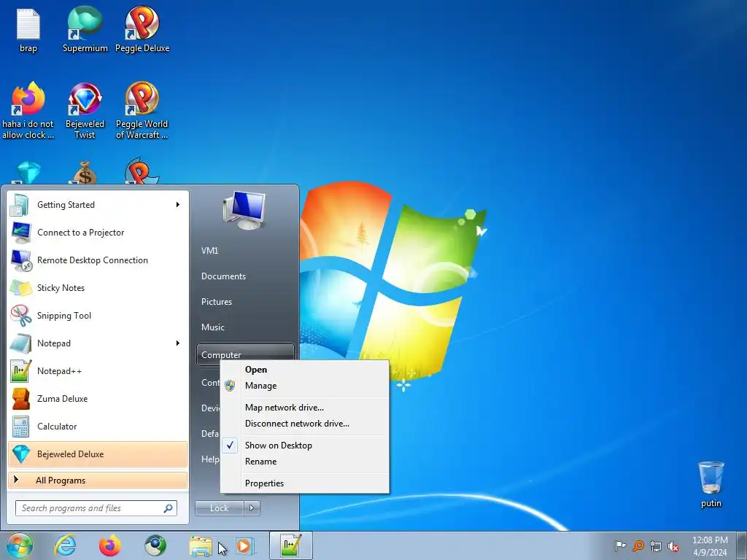Click the Windows Start orb
The image size is (747, 560).
[20, 545]
